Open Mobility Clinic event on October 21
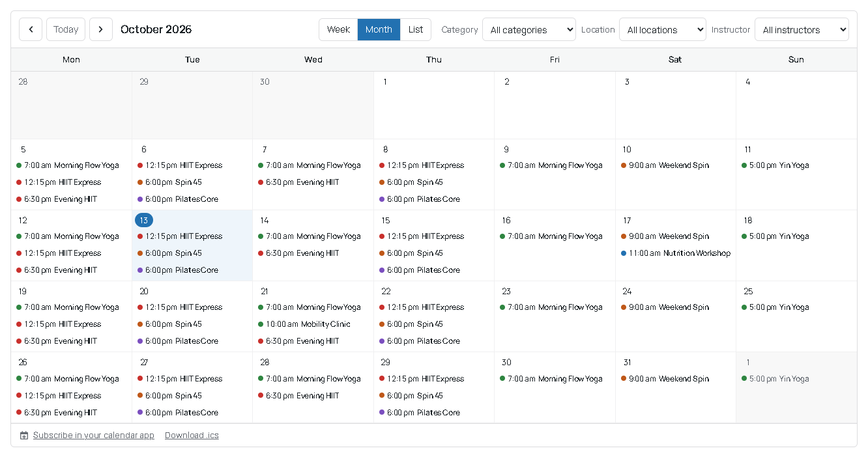The height and width of the screenshot is (457, 868). pos(304,324)
